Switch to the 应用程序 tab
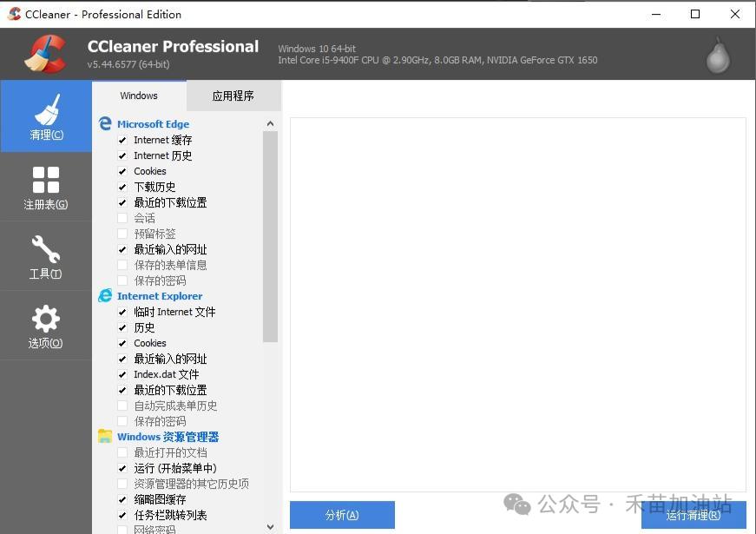 coord(233,96)
